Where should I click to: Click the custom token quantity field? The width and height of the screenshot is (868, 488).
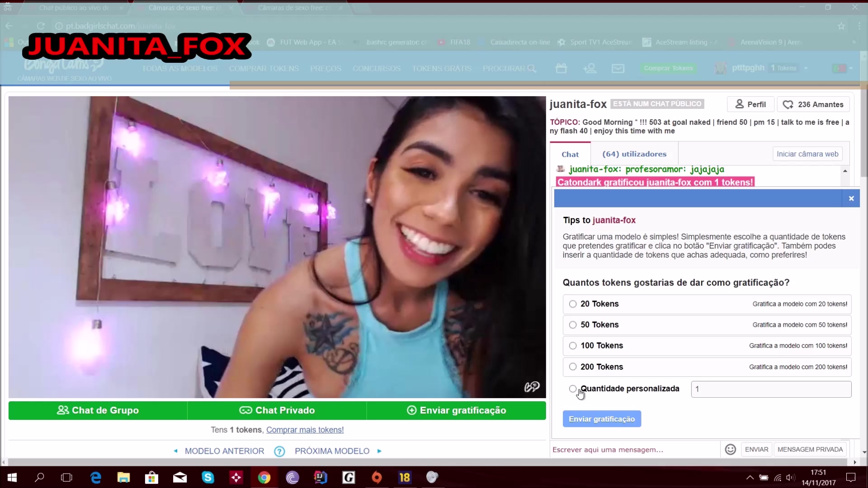(x=770, y=389)
